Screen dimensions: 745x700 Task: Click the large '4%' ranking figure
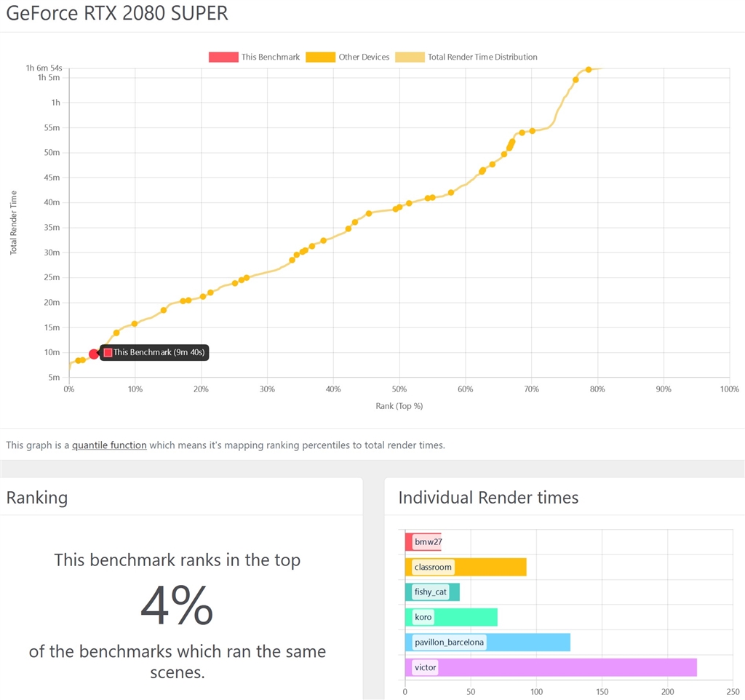coord(177,605)
